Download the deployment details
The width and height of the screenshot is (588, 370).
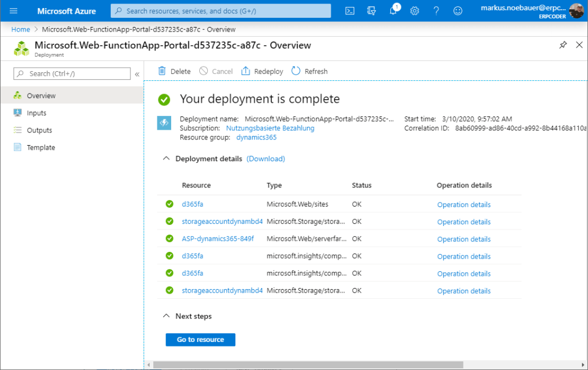[265, 158]
